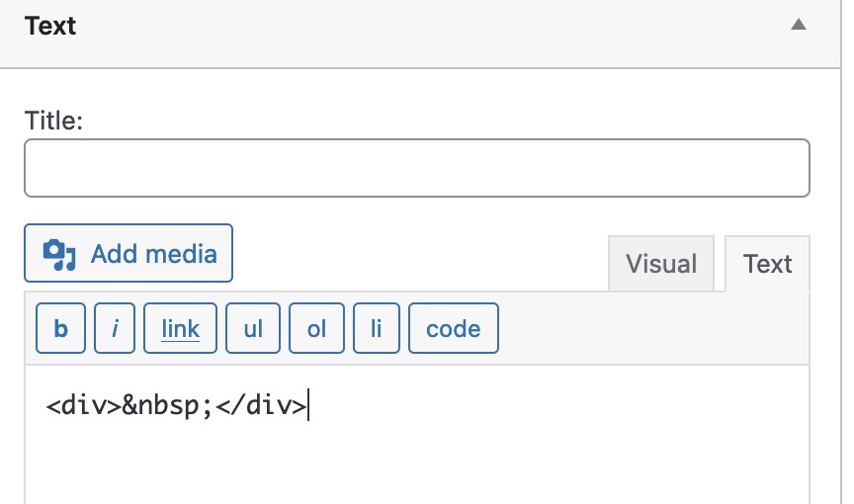This screenshot has height=504, width=854.
Task: Wrap selection using the code button
Action: coord(453,328)
